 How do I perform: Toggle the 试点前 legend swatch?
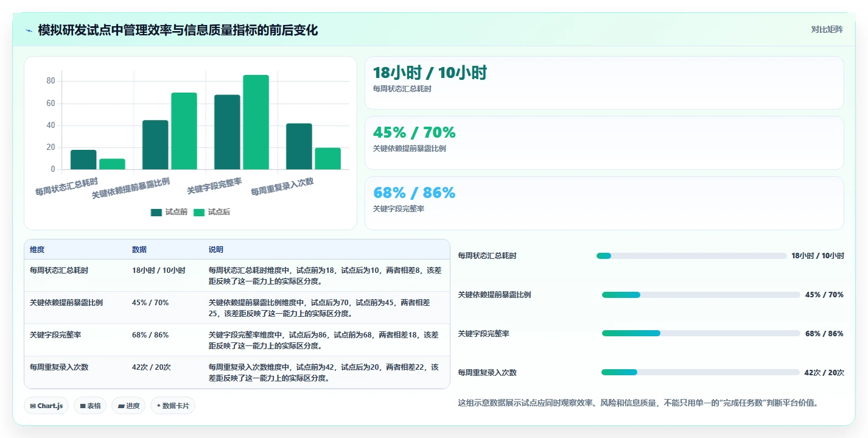[x=156, y=212]
